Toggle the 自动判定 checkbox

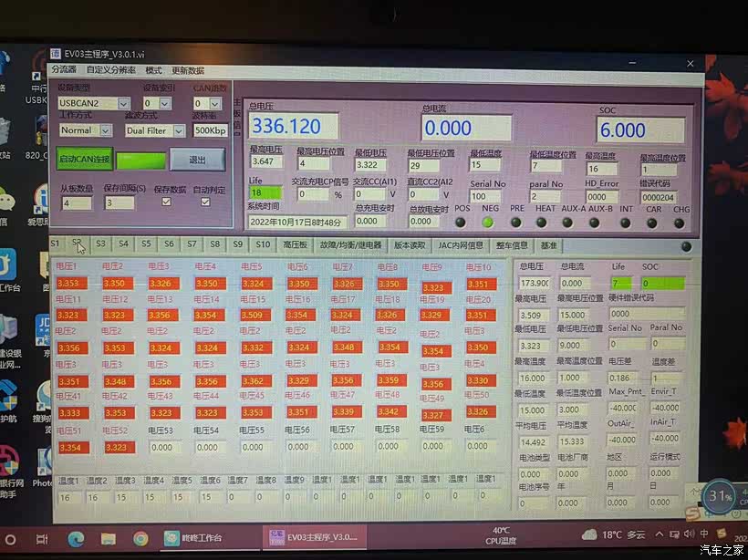click(205, 202)
